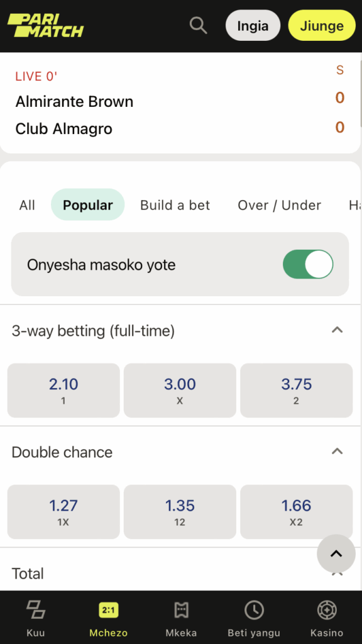The width and height of the screenshot is (362, 644).
Task: Switch to the Popular tab
Action: [87, 205]
